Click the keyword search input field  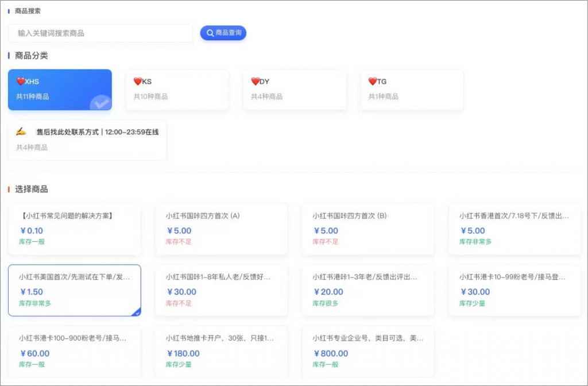coord(100,34)
